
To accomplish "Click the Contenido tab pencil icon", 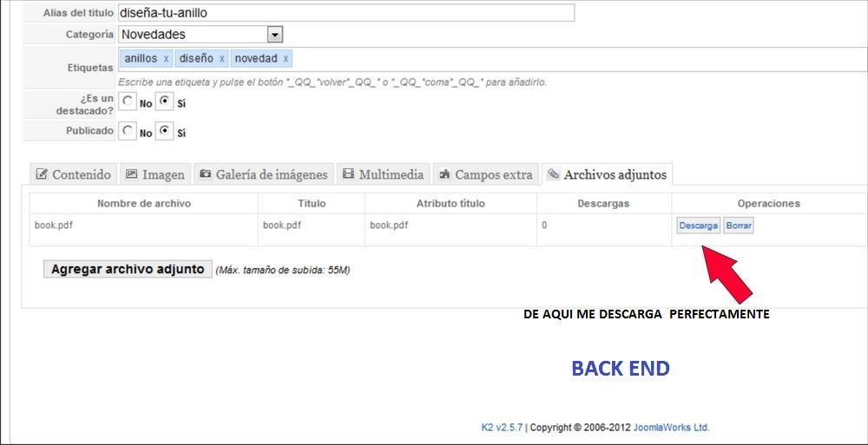I will 42,174.
